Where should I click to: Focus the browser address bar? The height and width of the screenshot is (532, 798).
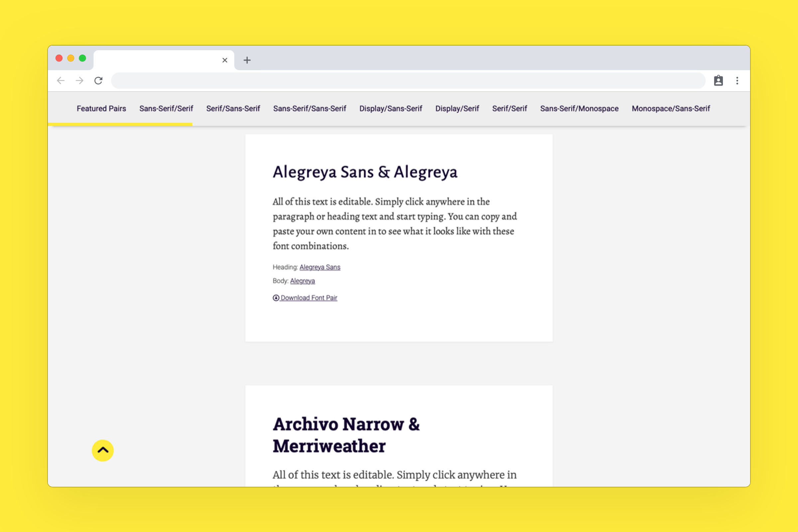[408, 80]
